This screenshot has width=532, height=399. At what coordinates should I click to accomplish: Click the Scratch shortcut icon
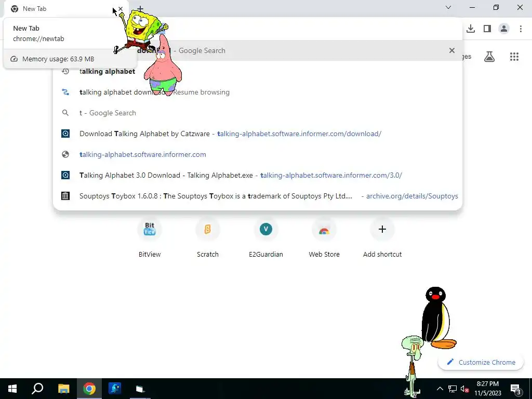click(x=208, y=229)
